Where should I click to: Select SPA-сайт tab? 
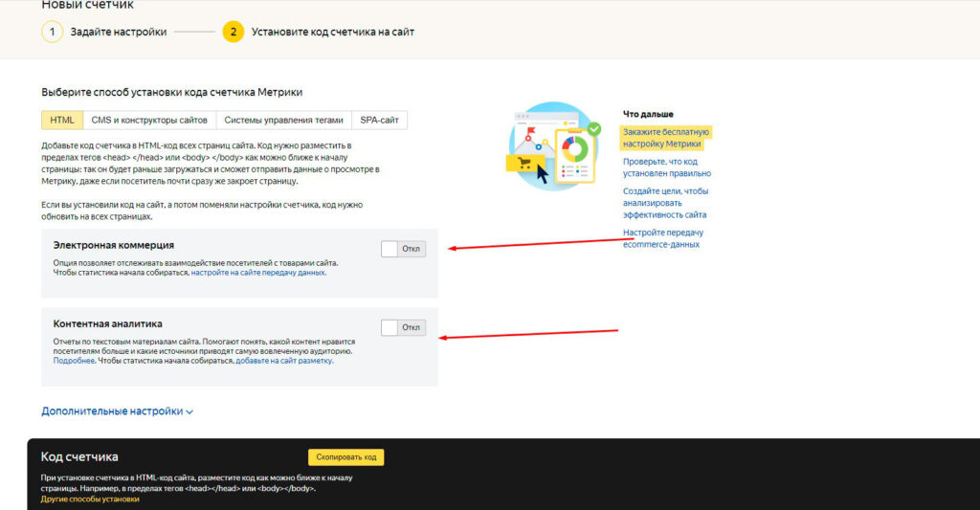pyautogui.click(x=379, y=120)
